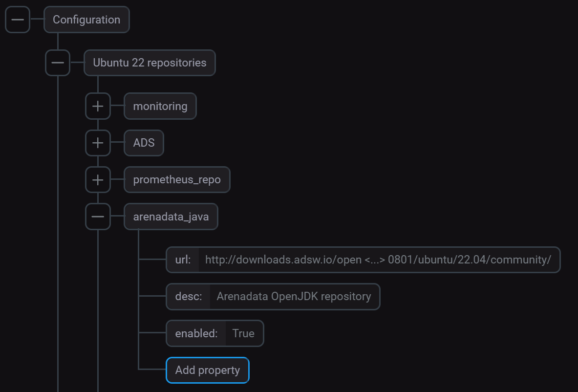Screen dimensions: 578x392
Task: Toggle the enabled True value
Action: coord(243,333)
